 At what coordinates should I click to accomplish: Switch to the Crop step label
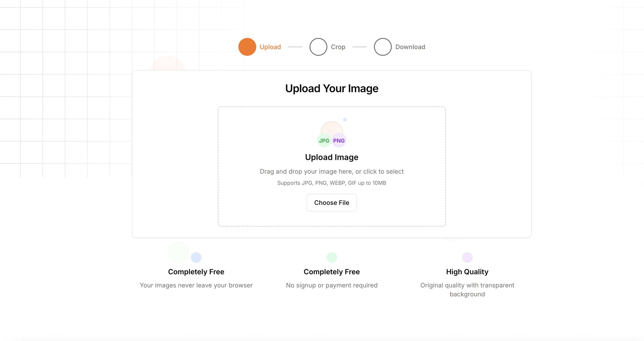tap(338, 47)
